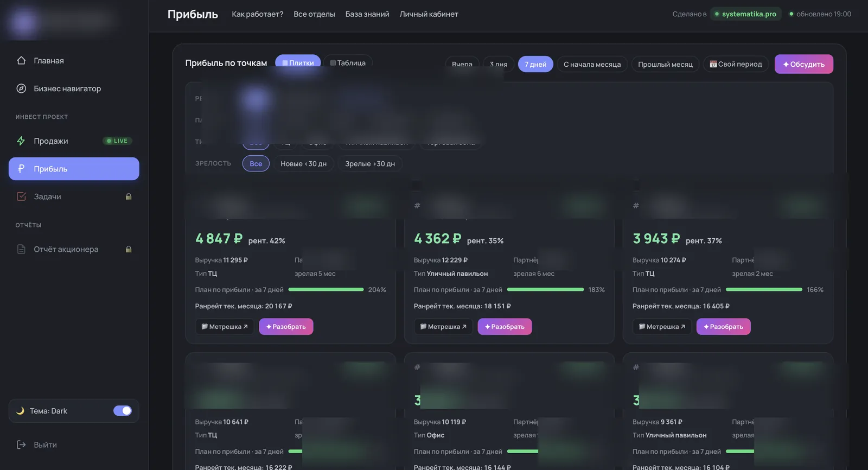Screen dimensions: 868x470
Task: Switch view to Плитки
Action: tap(298, 63)
